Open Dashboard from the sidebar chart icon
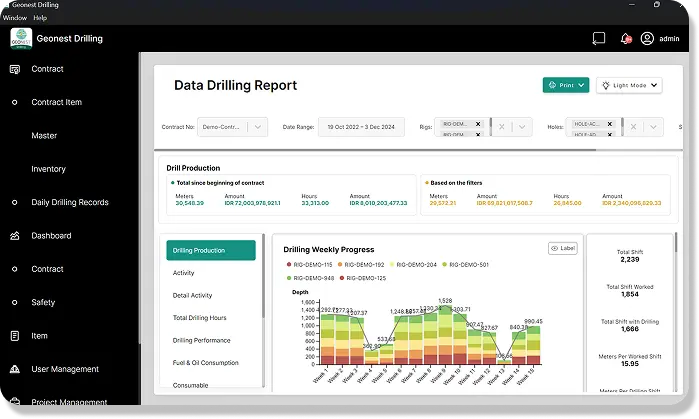The width and height of the screenshot is (699, 419). click(x=14, y=236)
